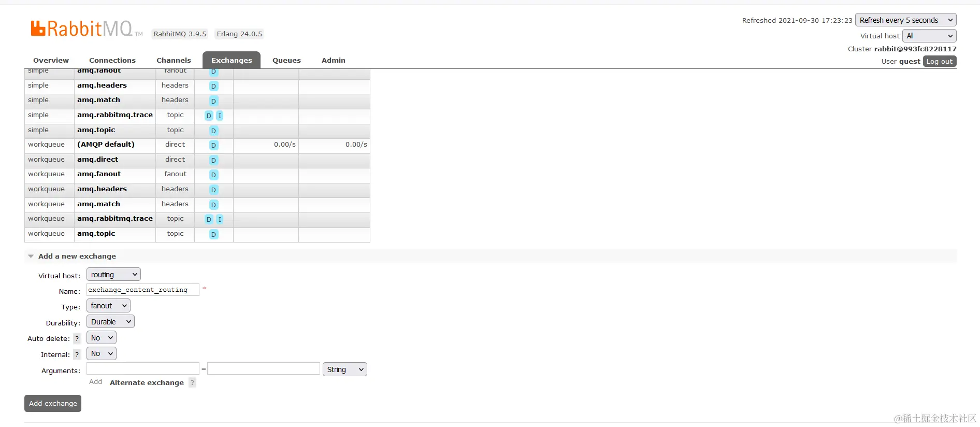The image size is (980, 427).
Task: Click the D badge in simple amq.rabbitmq.trace row
Action: coord(209,116)
